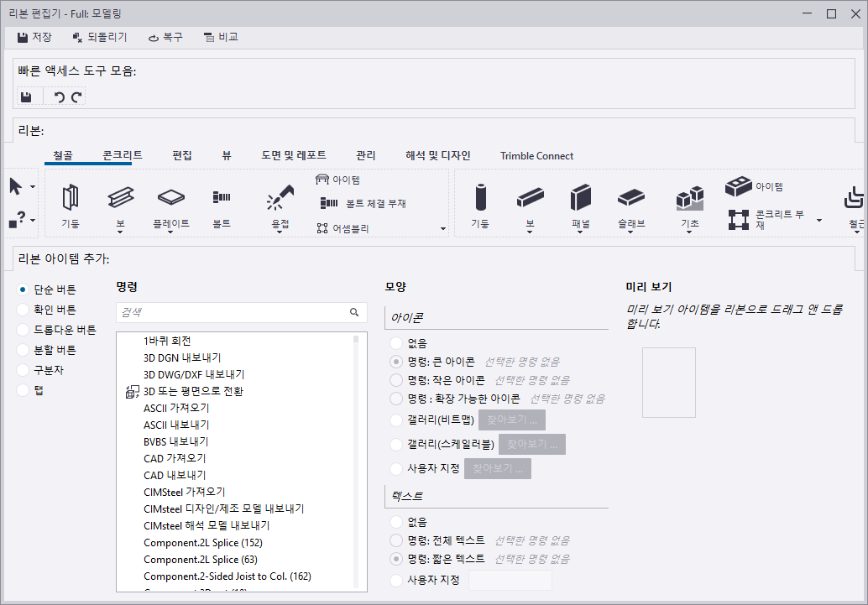Click the bolt (볼트) tool icon

coord(222,198)
